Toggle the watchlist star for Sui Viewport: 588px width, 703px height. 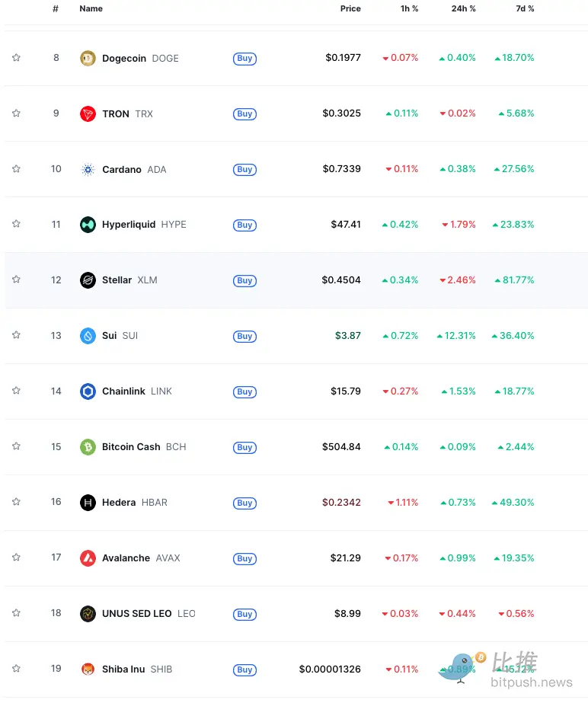point(16,335)
